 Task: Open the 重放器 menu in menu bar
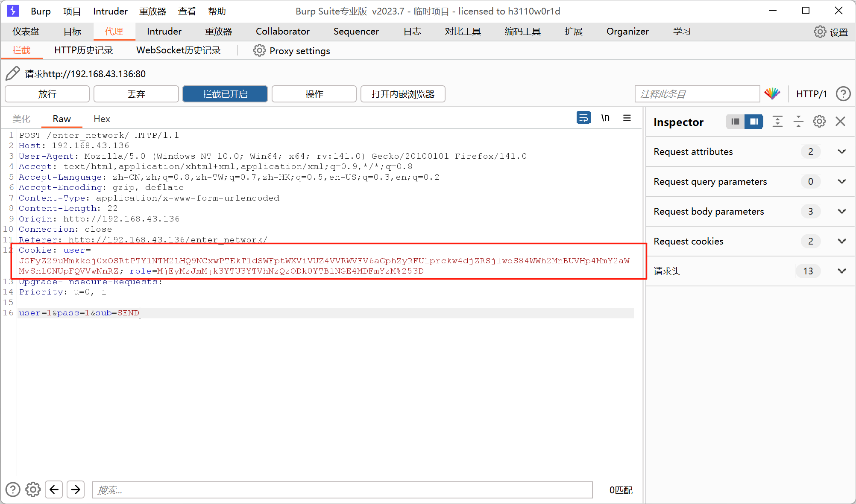152,11
